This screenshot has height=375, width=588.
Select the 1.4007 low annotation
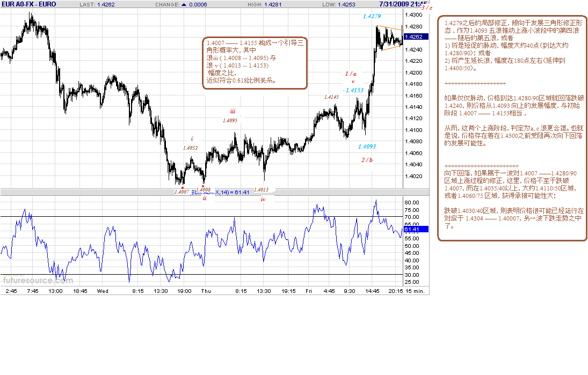[182, 192]
